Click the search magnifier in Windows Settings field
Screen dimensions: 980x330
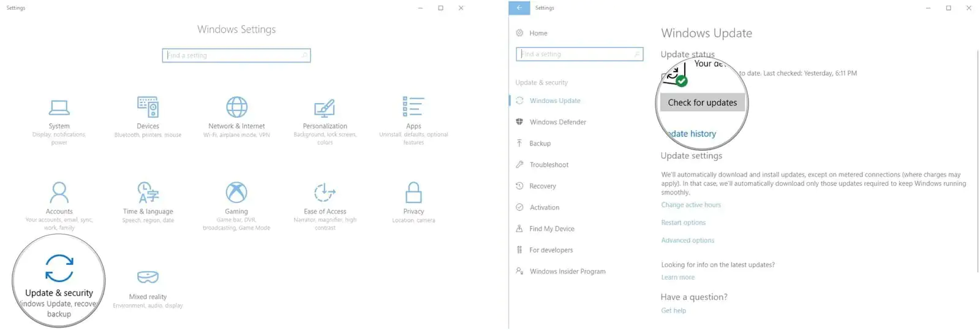pyautogui.click(x=304, y=55)
